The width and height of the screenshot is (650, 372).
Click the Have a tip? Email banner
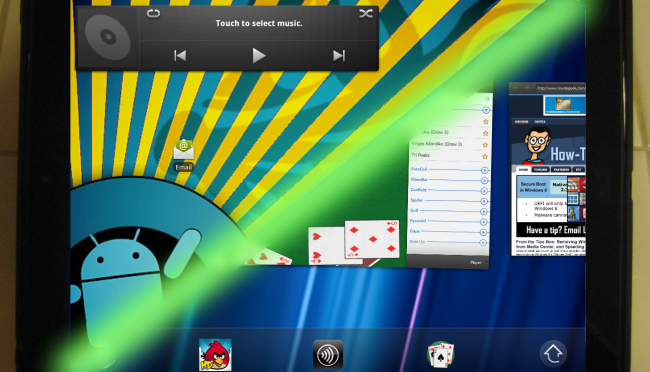[x=552, y=230]
